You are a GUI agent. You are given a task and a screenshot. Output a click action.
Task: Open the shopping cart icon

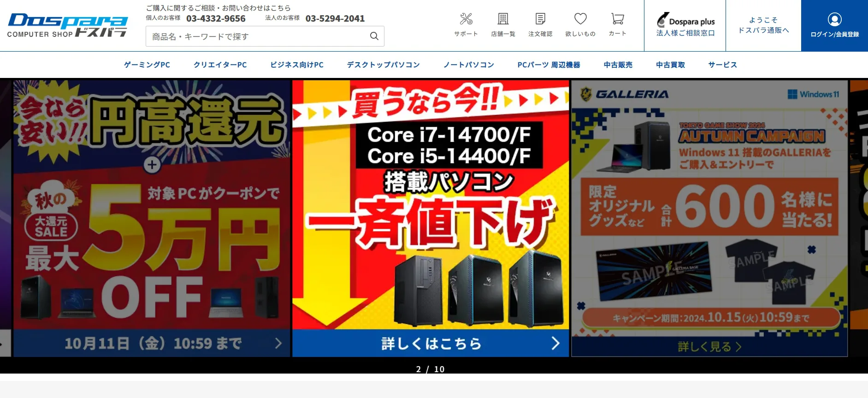[x=617, y=19]
